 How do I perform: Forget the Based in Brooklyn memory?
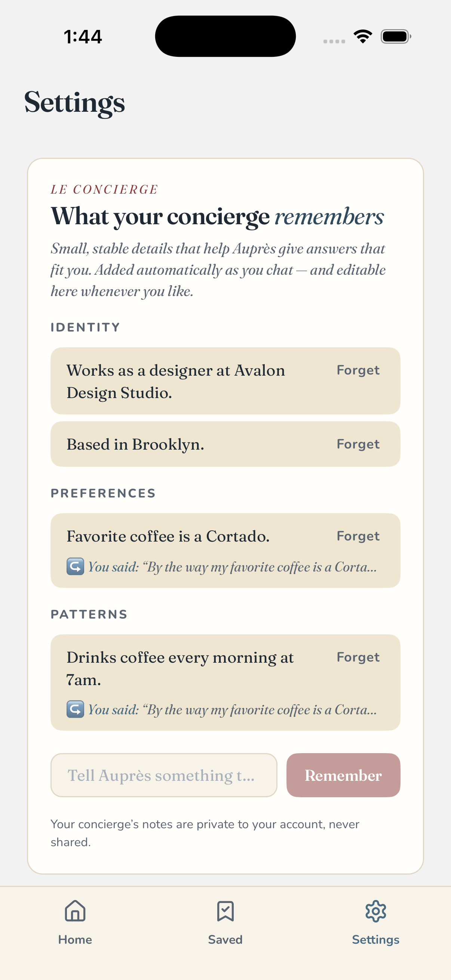[358, 444]
